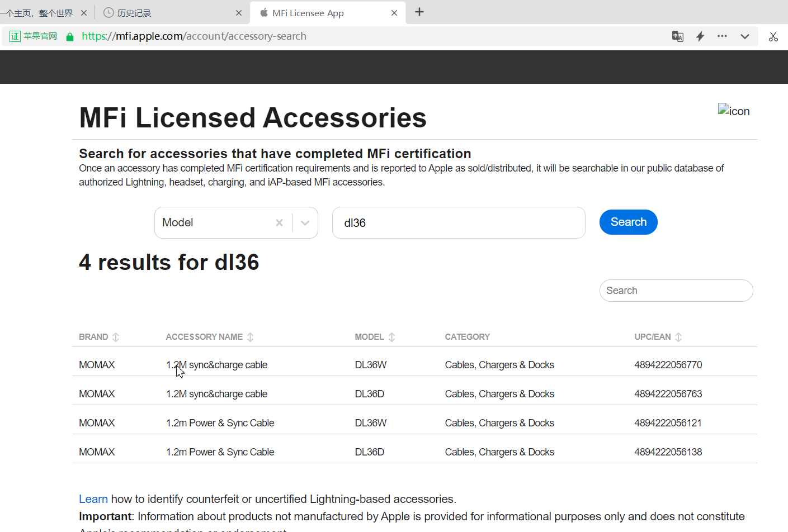This screenshot has height=532, width=788.
Task: Sort results by UPC/EAN column
Action: pos(678,337)
